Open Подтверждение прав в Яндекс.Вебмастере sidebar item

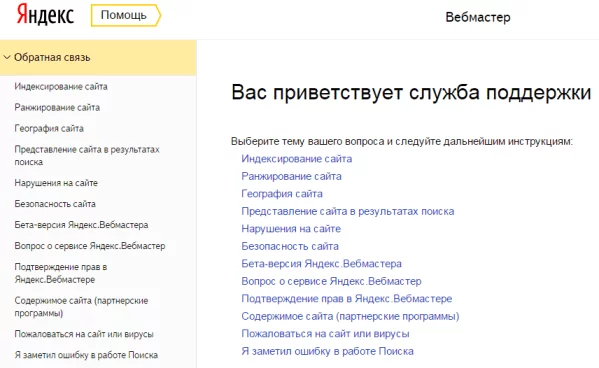click(x=60, y=273)
